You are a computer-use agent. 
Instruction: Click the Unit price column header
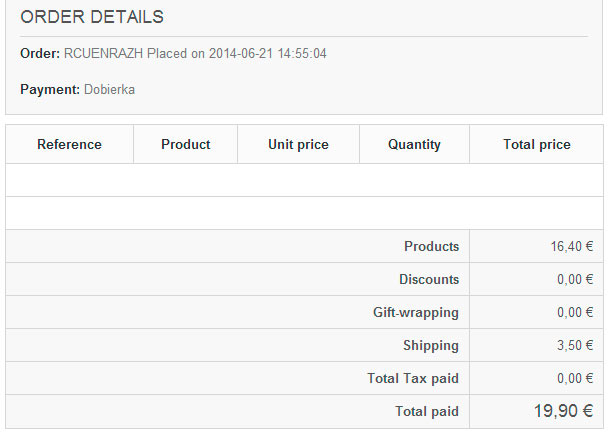coord(299,144)
